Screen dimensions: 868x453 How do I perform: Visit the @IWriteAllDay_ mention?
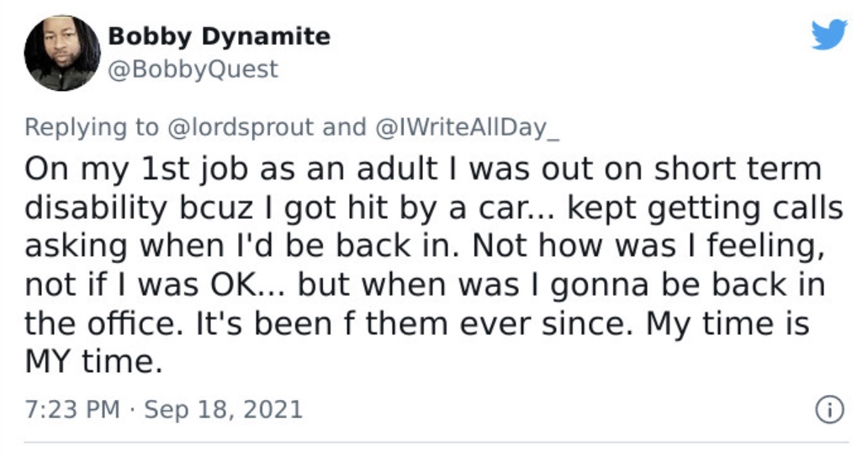click(x=468, y=127)
